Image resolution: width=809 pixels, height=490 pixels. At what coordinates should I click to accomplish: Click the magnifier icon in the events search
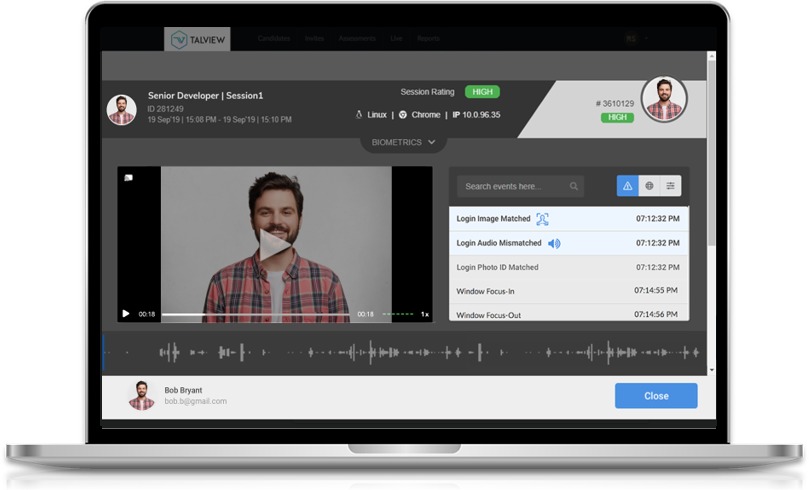574,186
